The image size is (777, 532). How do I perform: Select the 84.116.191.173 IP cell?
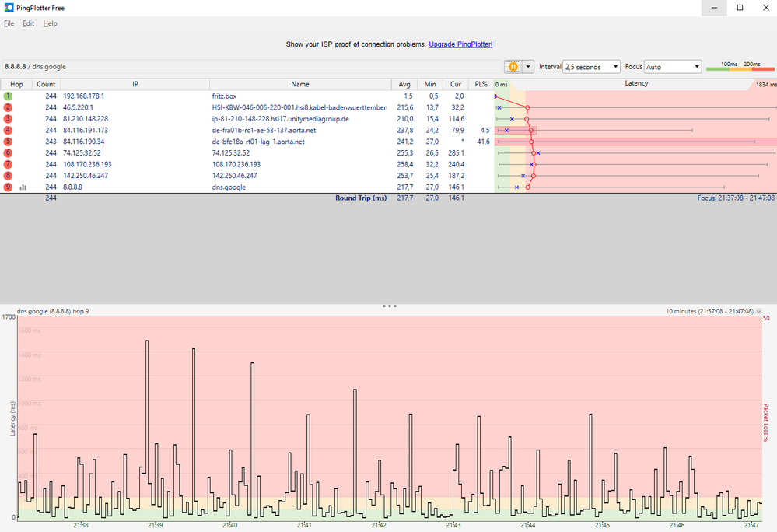(x=86, y=130)
